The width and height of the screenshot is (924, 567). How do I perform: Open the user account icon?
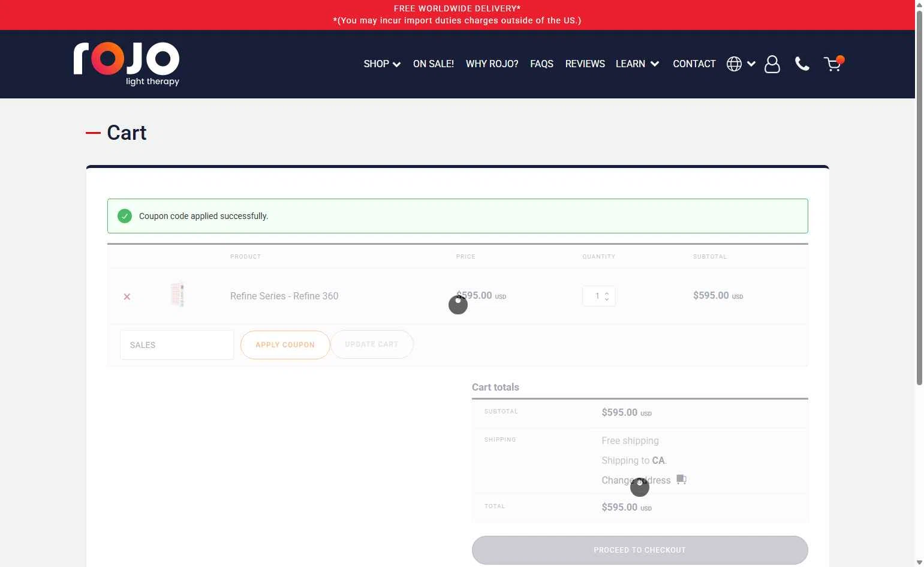click(772, 64)
